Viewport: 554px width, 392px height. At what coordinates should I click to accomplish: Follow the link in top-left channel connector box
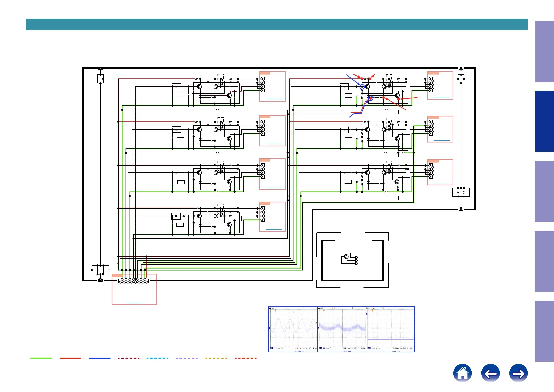pos(274,99)
